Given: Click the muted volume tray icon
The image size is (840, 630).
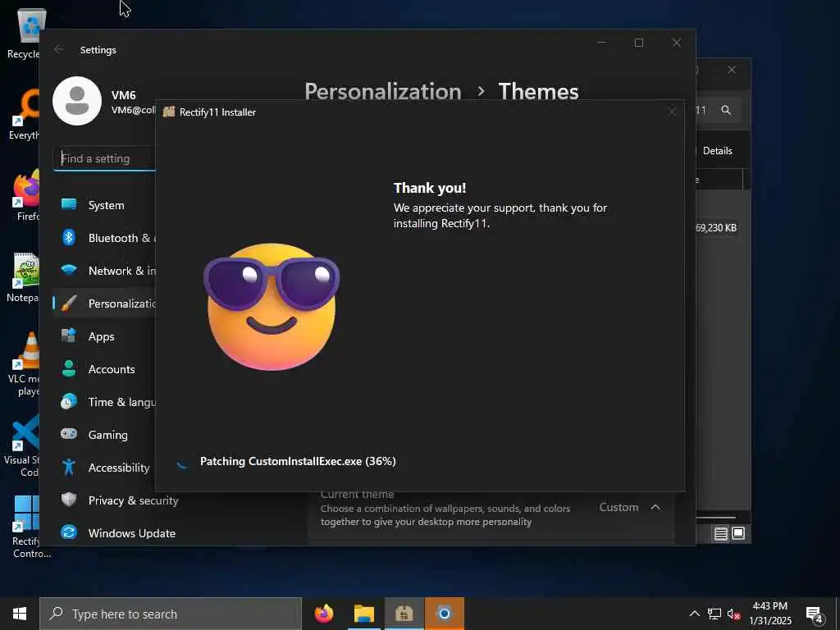Looking at the screenshot, I should point(733,614).
